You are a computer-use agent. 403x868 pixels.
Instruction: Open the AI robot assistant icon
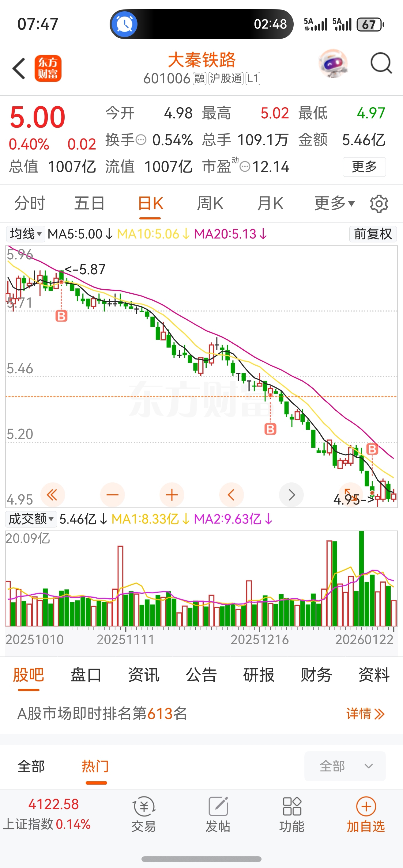(x=333, y=64)
